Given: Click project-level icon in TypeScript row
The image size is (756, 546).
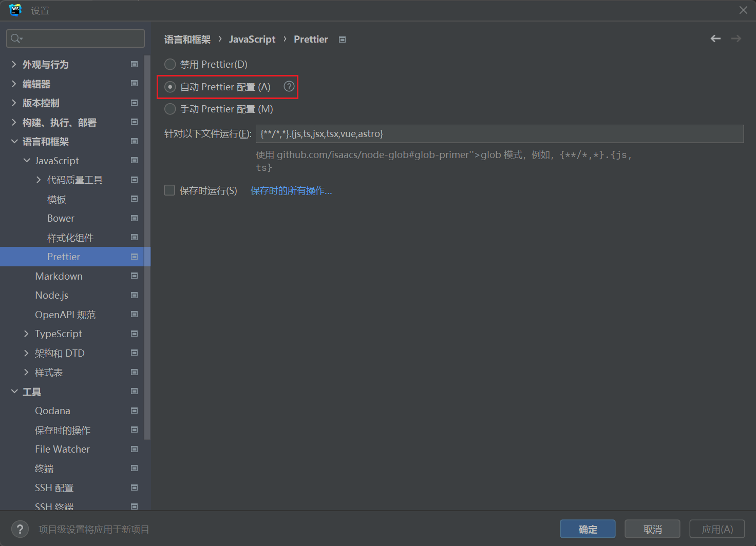Looking at the screenshot, I should 135,334.
